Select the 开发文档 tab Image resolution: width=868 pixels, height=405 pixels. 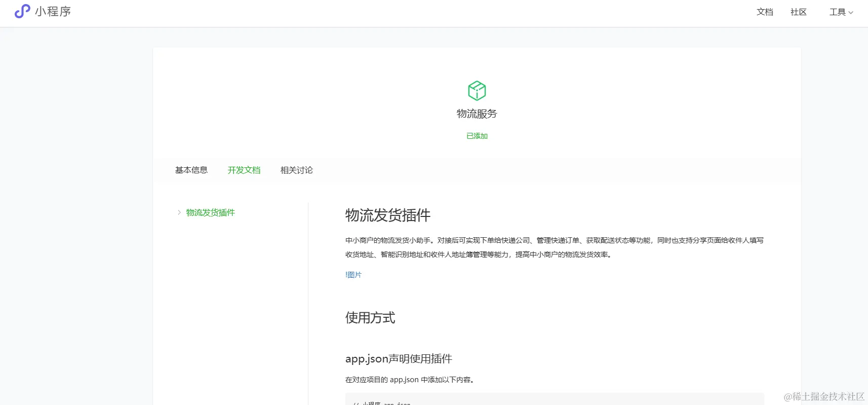[244, 170]
